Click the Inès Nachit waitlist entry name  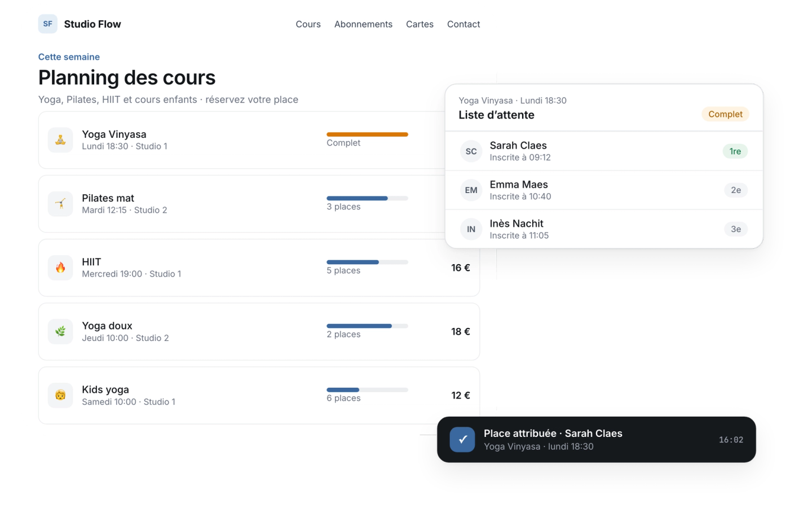517,224
